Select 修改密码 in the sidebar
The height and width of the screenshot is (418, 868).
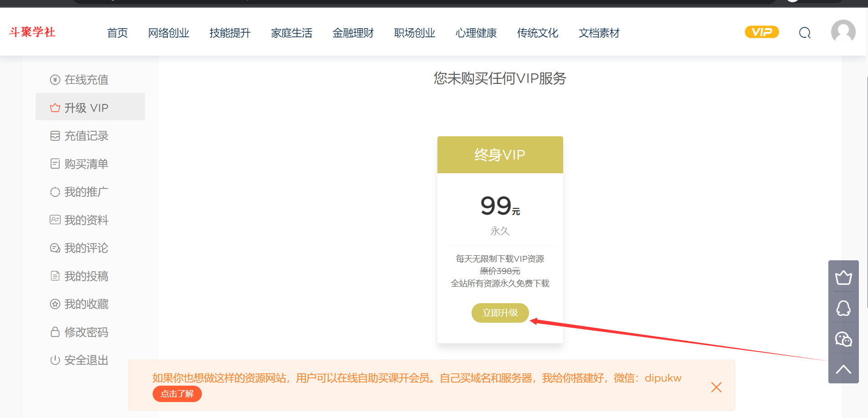click(86, 332)
